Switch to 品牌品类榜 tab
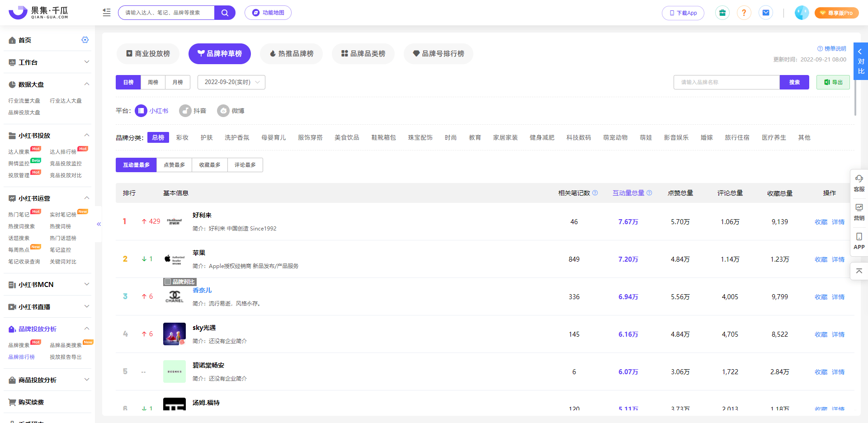Viewport: 868px width, 423px height. coord(363,54)
